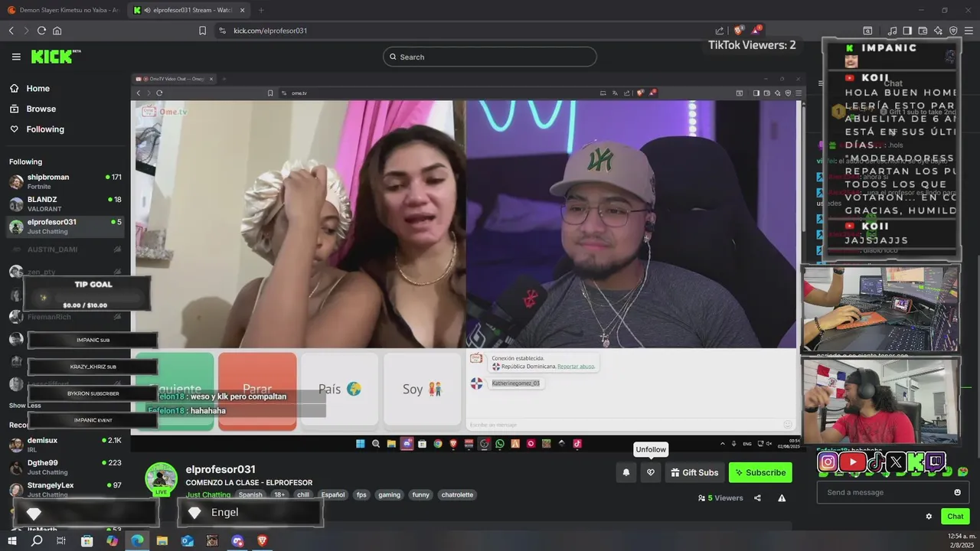The height and width of the screenshot is (551, 980).
Task: Open Brave browser taskbar icon
Action: [x=263, y=540]
